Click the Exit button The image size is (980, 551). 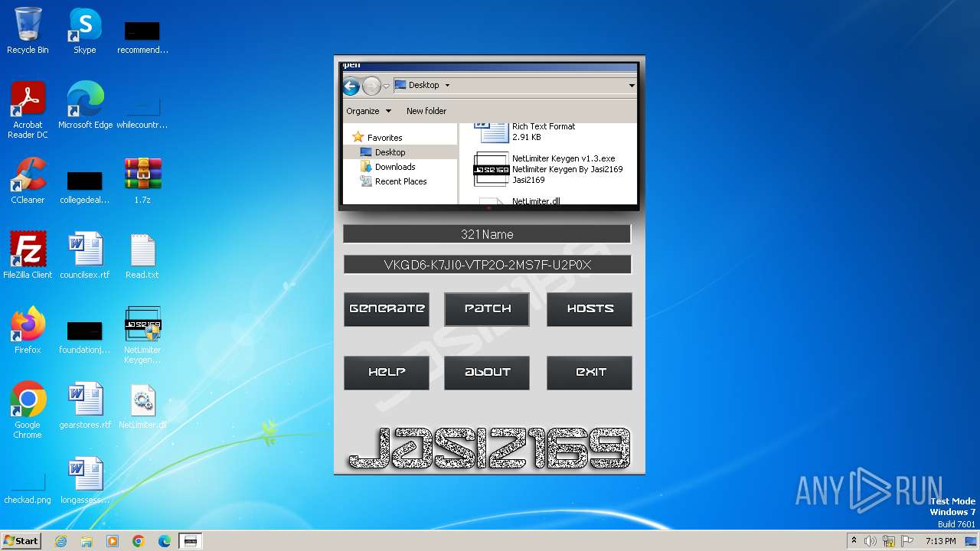[x=590, y=373]
